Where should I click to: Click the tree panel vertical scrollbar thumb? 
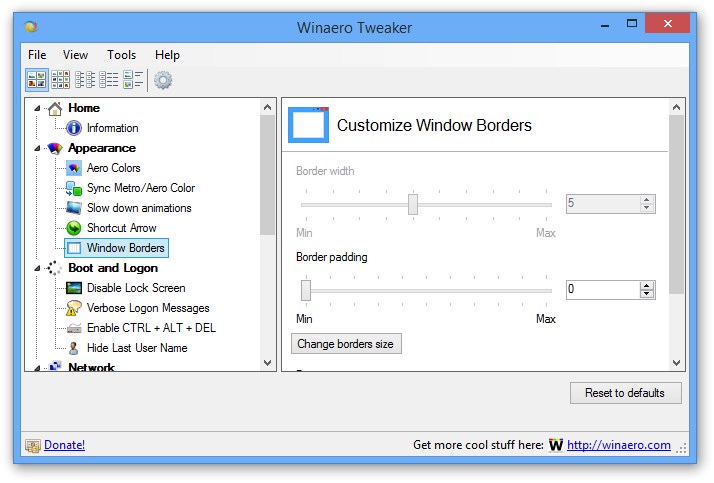point(267,175)
